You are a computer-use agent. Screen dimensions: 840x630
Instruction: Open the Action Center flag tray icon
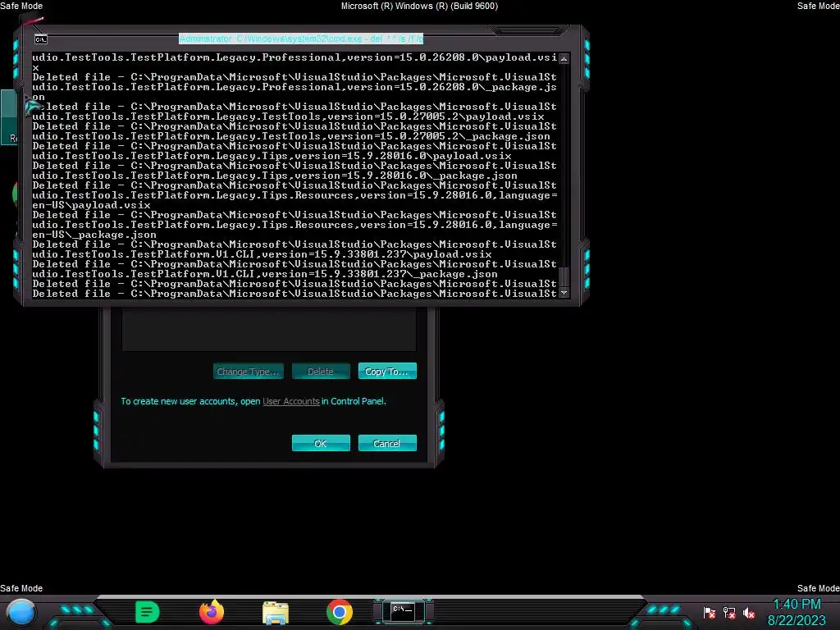[710, 613]
